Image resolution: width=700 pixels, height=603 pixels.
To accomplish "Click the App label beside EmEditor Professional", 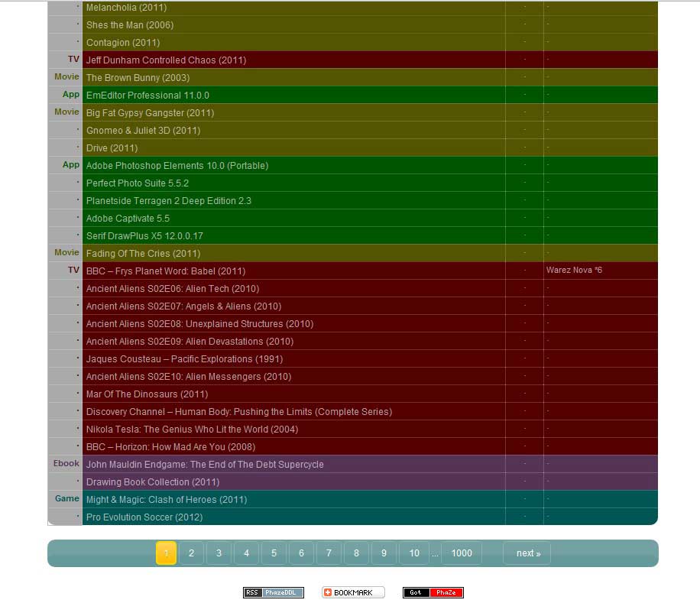I will tap(70, 94).
